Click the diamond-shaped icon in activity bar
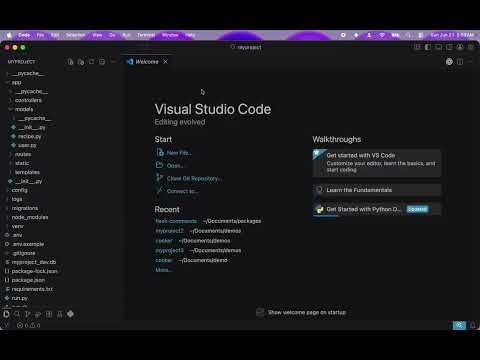 [70, 314]
